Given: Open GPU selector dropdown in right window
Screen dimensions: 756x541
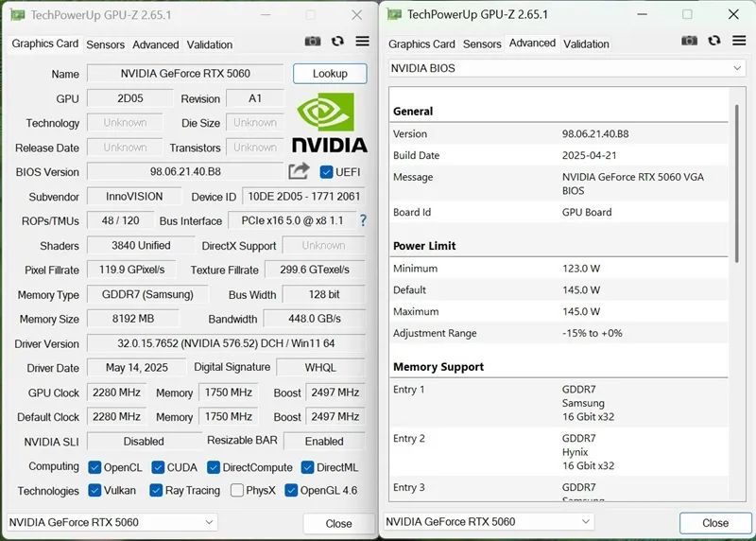Looking at the screenshot, I should [x=489, y=522].
